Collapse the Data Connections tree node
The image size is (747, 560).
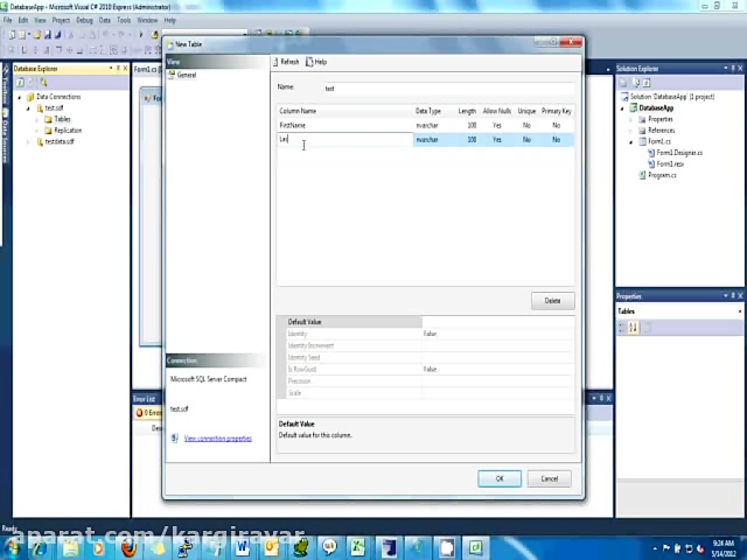pyautogui.click(x=19, y=96)
